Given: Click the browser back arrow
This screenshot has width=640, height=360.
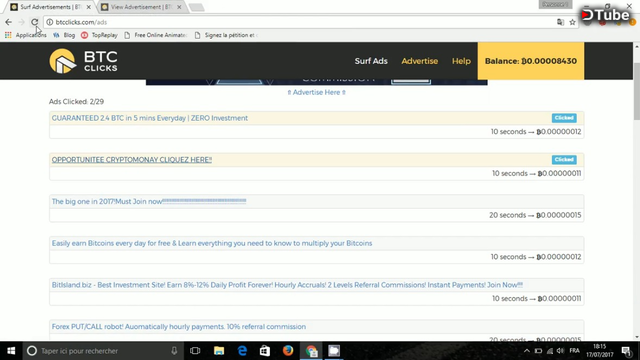Looking at the screenshot, I should pos(9,22).
